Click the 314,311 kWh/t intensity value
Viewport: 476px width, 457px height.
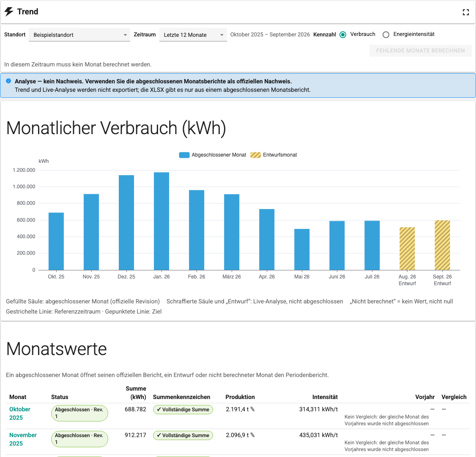coord(318,409)
